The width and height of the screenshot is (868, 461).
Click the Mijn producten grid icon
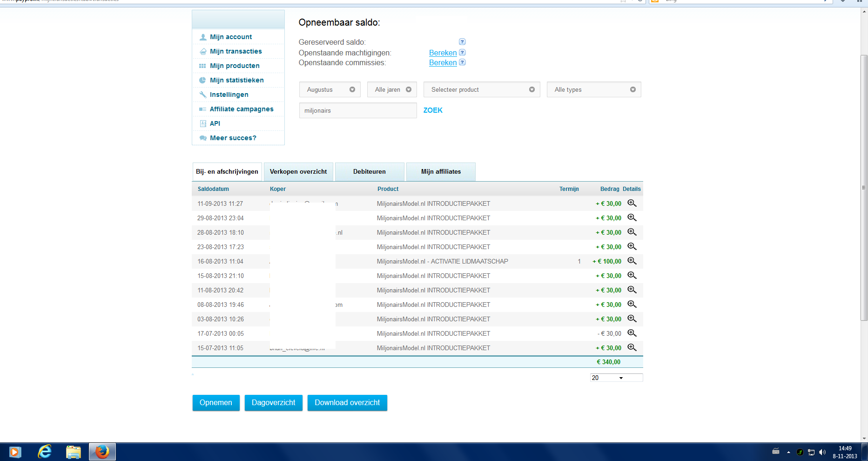click(203, 66)
